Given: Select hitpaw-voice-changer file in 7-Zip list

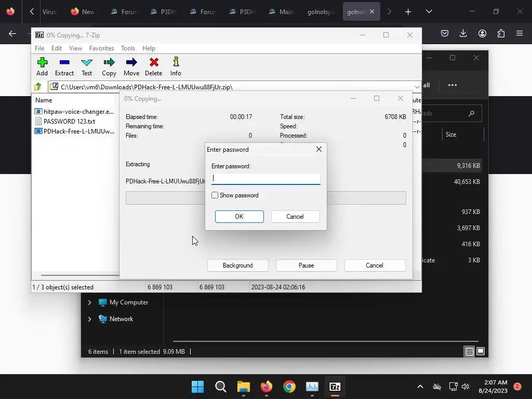Looking at the screenshot, I should (74, 112).
